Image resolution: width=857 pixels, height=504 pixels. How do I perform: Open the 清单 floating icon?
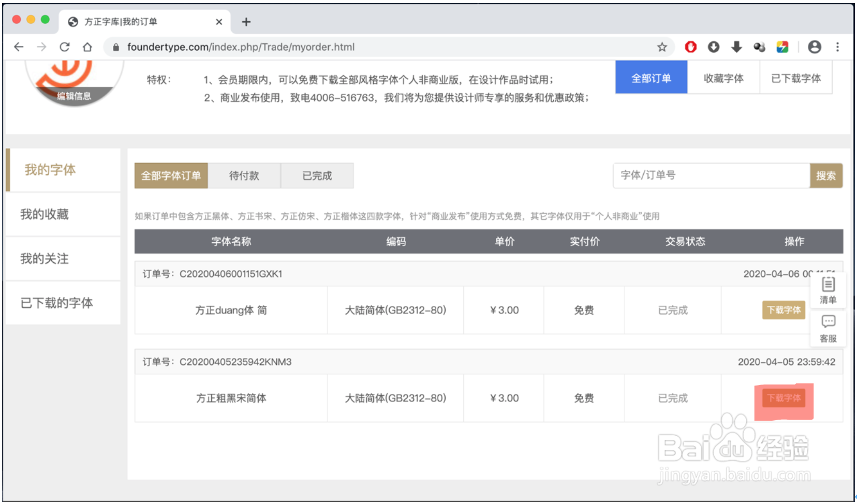tap(828, 290)
